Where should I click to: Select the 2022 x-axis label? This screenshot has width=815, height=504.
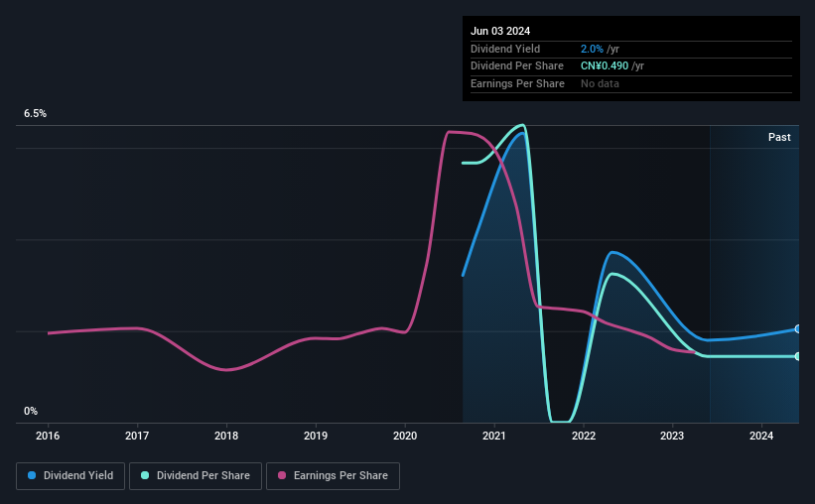(584, 436)
